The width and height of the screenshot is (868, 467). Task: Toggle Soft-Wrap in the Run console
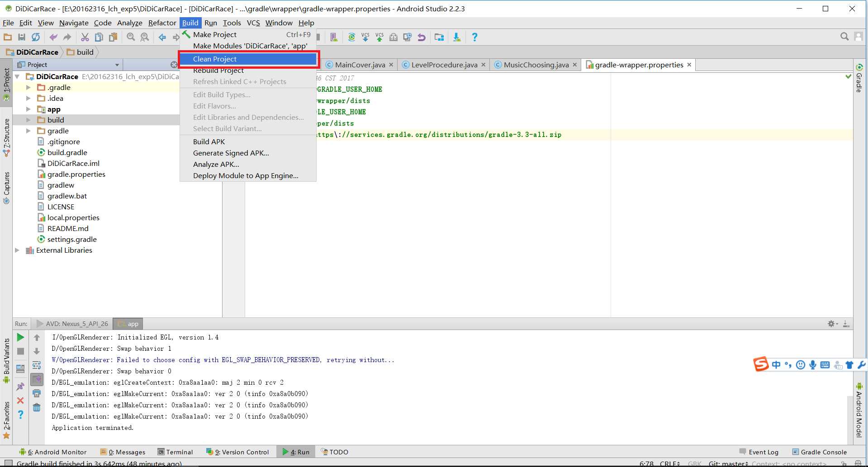point(37,365)
